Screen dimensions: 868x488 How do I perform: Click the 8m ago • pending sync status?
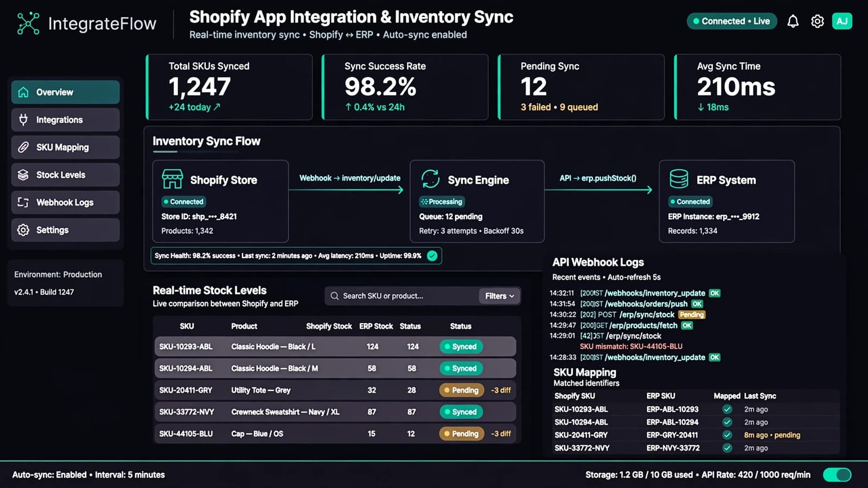tap(772, 435)
